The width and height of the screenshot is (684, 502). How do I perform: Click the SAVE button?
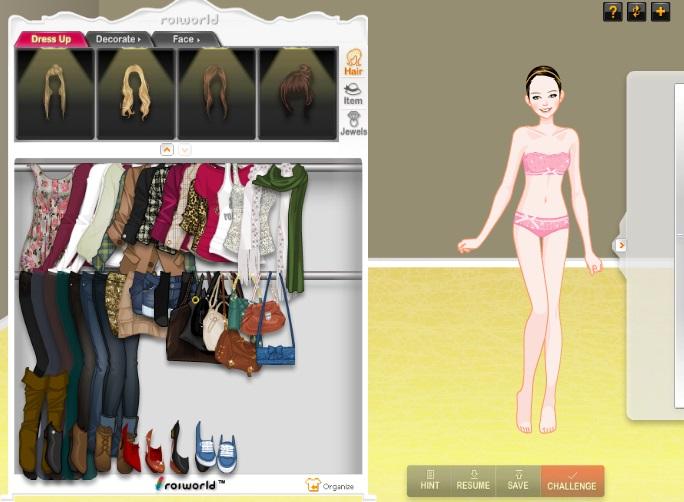click(x=517, y=480)
